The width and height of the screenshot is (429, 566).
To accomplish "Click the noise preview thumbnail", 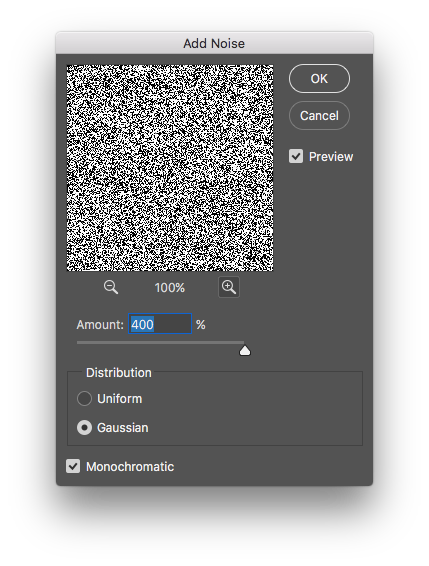I will tap(170, 168).
